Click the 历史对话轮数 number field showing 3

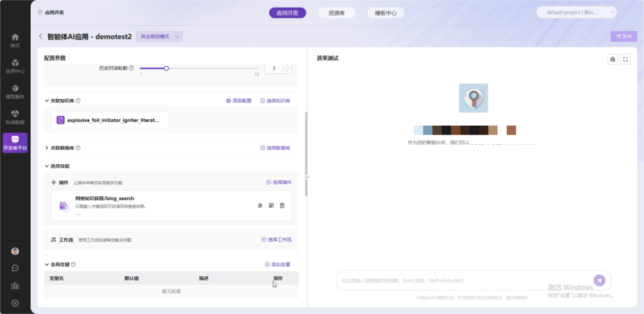[x=274, y=68]
